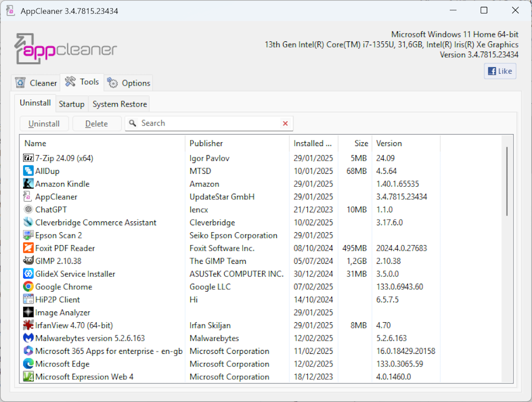Viewport: 532px width, 402px height.
Task: Open the Options tab
Action: tap(128, 83)
